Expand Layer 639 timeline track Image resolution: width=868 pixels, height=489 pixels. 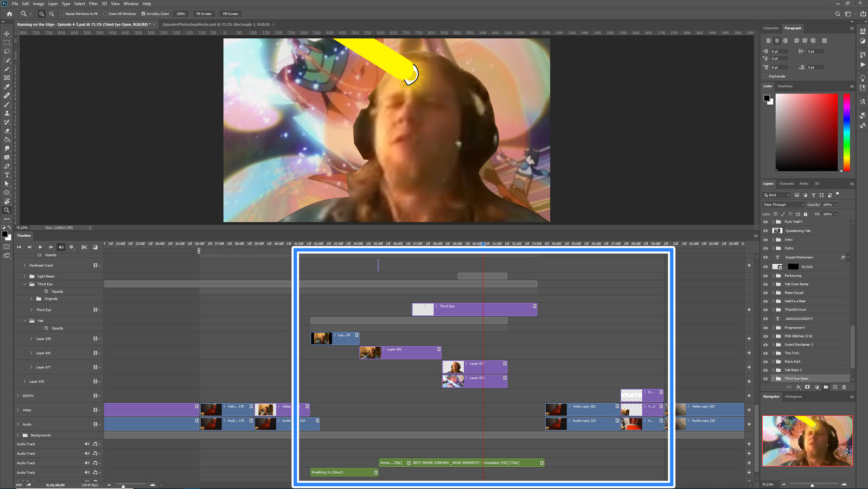tap(31, 339)
